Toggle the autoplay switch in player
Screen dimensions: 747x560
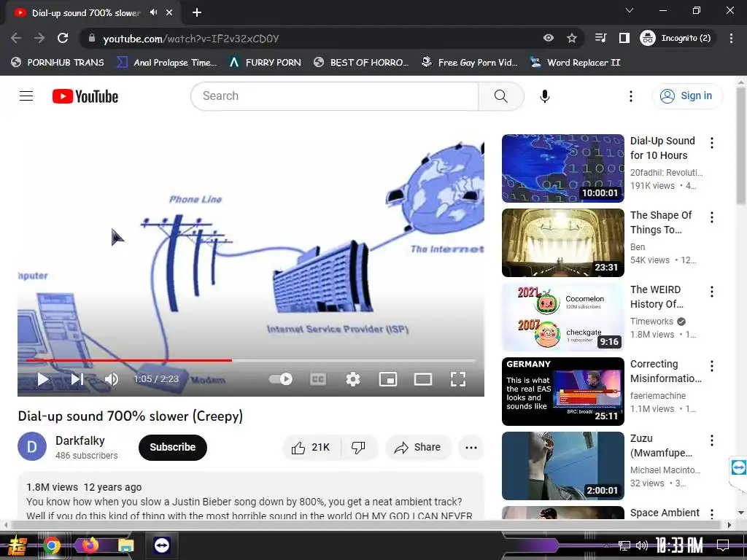point(281,379)
